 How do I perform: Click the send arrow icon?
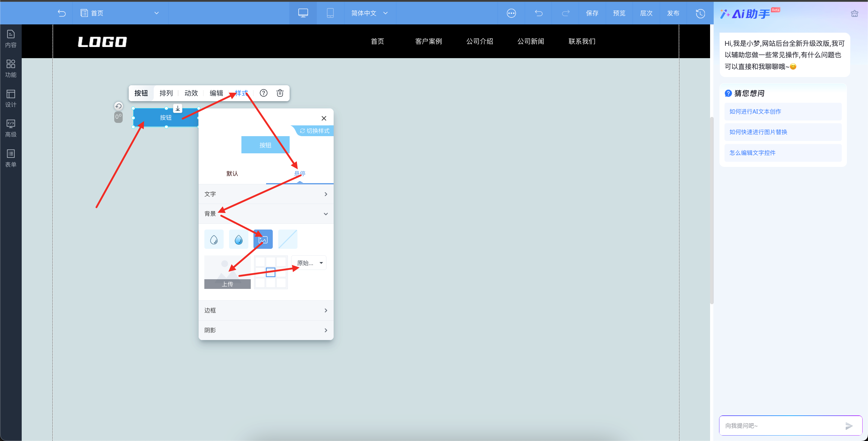[849, 426]
